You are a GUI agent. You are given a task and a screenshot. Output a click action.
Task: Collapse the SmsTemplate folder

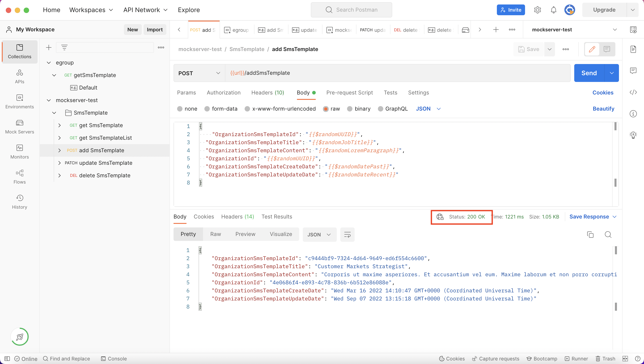pyautogui.click(x=54, y=113)
